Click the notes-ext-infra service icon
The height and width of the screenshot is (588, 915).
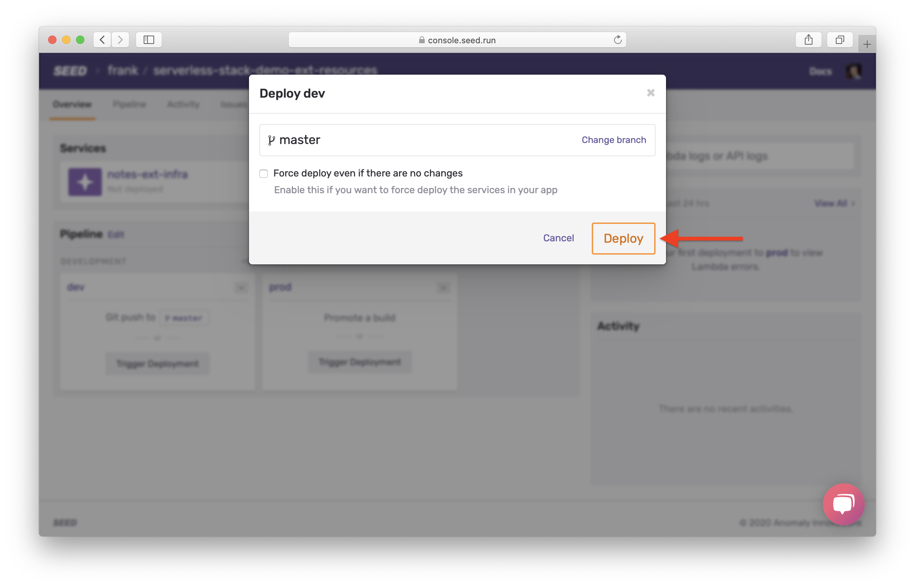pyautogui.click(x=85, y=181)
